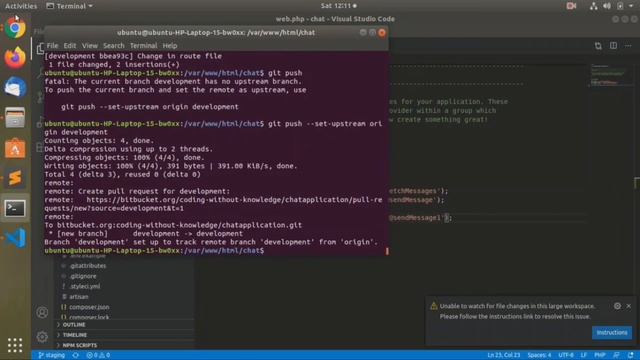Open the Accounts icon in VS Code

coord(42,312)
